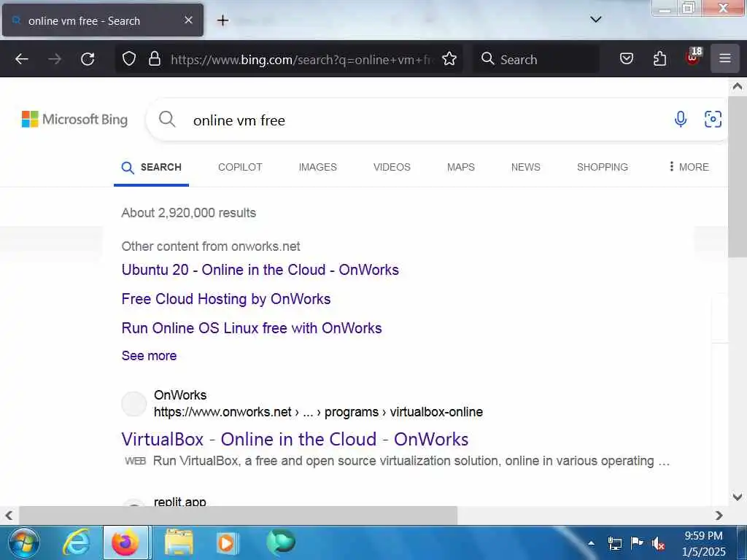Click the 'About 2,920,000 results' text
The height and width of the screenshot is (560, 747).
(x=189, y=213)
